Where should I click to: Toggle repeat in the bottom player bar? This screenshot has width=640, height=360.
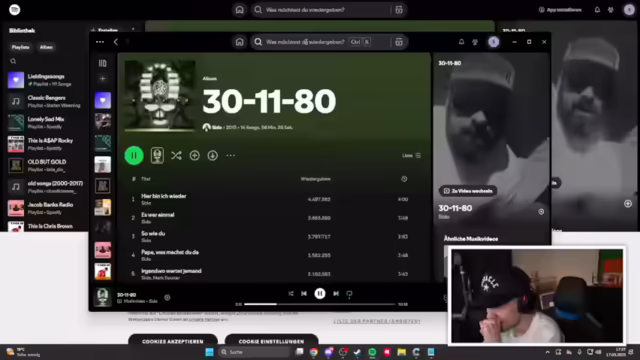click(349, 293)
